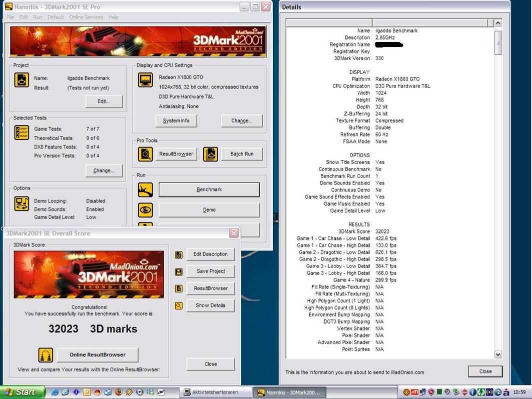The width and height of the screenshot is (532, 399).
Task: Click the '32023 3D marks' score text
Action: point(93,329)
